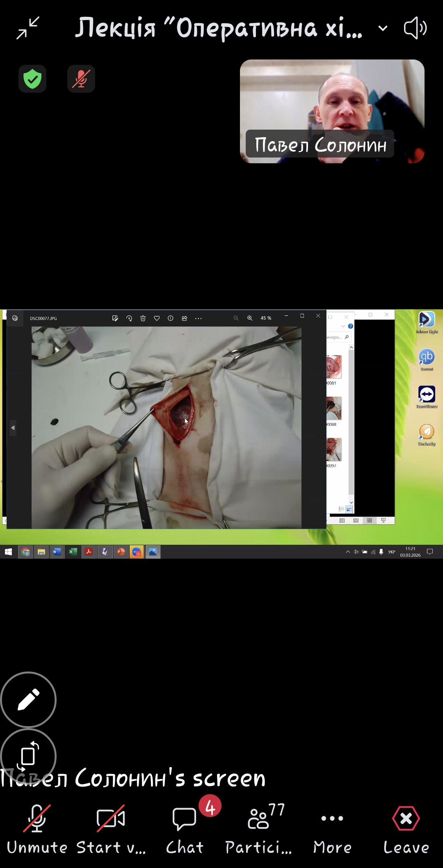Click the heart favorite icon in the photo viewer
This screenshot has height=868, width=443.
tap(157, 318)
